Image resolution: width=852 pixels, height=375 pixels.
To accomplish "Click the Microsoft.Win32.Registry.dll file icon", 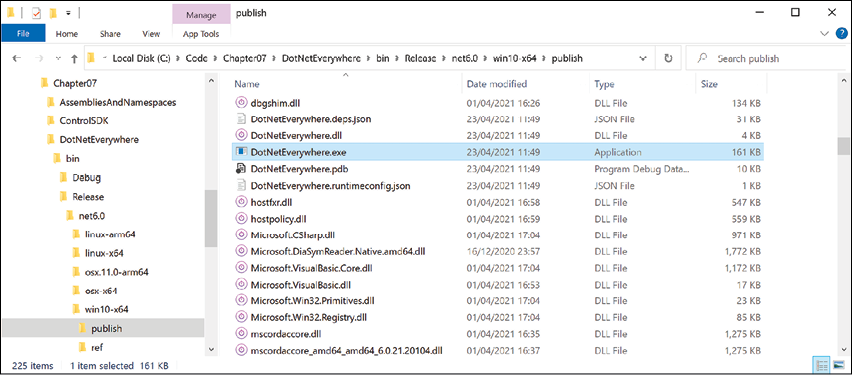I will click(x=241, y=316).
